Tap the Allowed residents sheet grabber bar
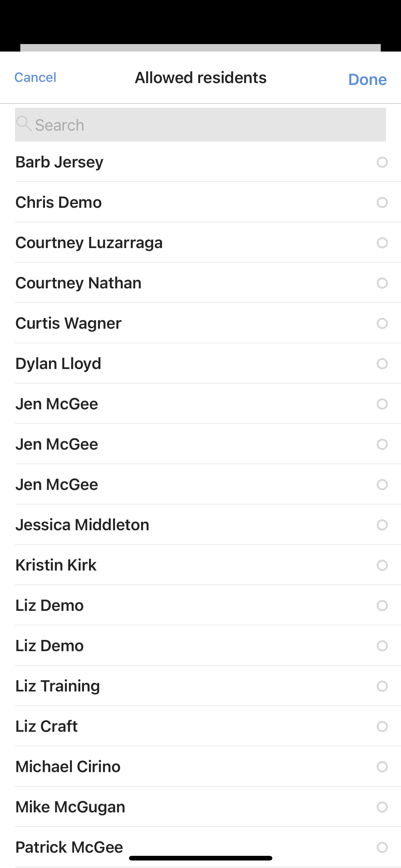The height and width of the screenshot is (868, 401). pyautogui.click(x=200, y=48)
